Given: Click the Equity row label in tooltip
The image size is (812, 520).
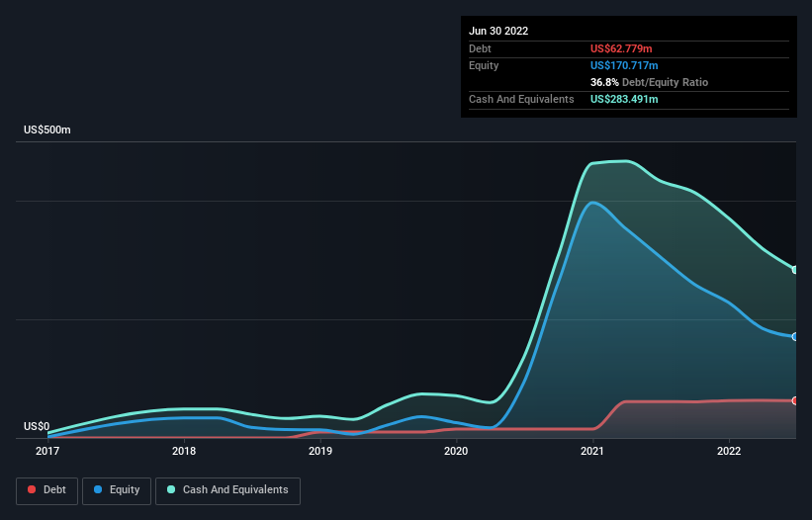Looking at the screenshot, I should [484, 65].
